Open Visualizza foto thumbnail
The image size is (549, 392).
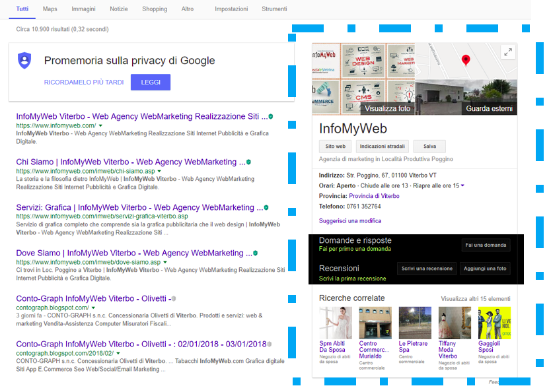coord(363,79)
